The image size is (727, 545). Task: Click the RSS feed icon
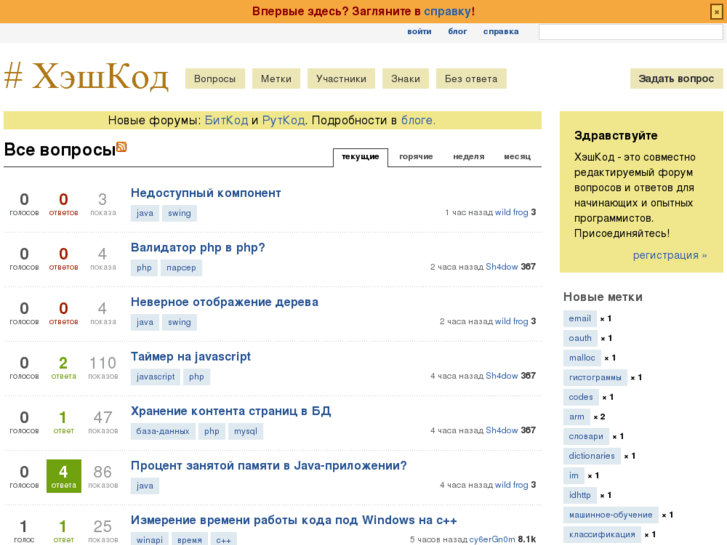[121, 147]
